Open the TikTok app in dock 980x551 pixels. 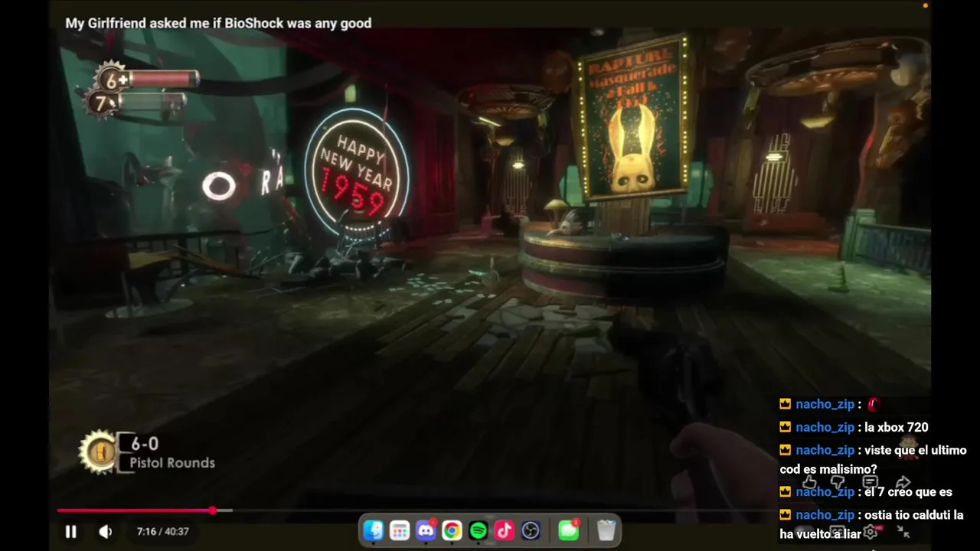point(504,530)
